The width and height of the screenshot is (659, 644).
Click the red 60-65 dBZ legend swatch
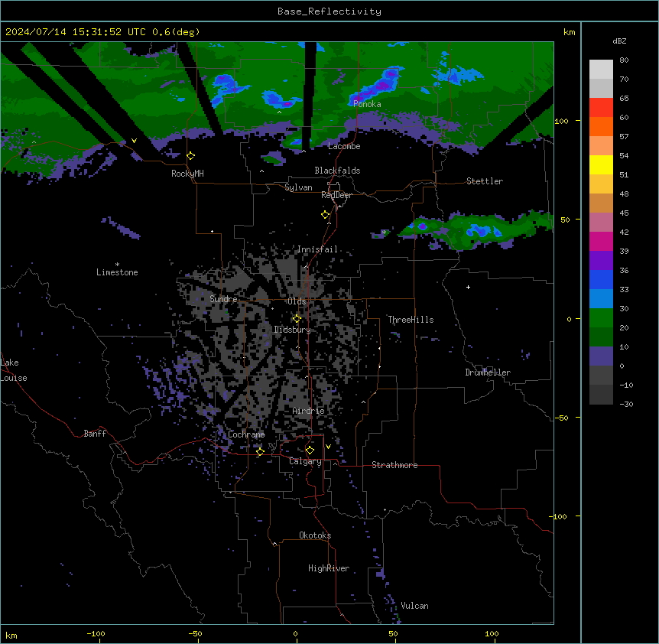601,107
